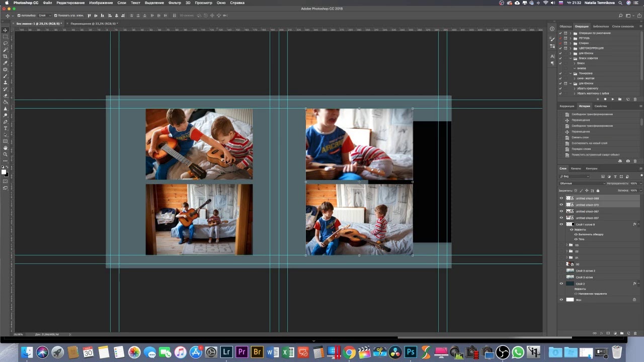Select the Pen tool
The height and width of the screenshot is (362, 644).
[x=6, y=122]
